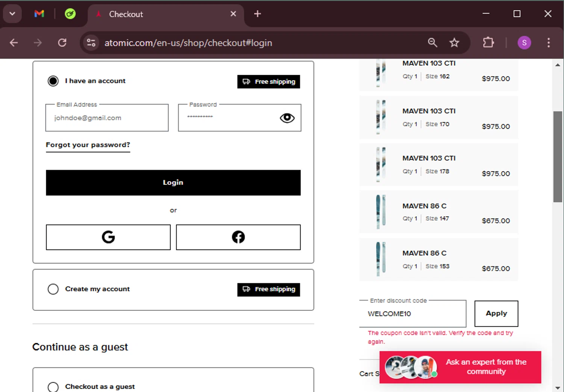Open the tab search dropdown arrow
The image size is (564, 392).
pos(12,14)
